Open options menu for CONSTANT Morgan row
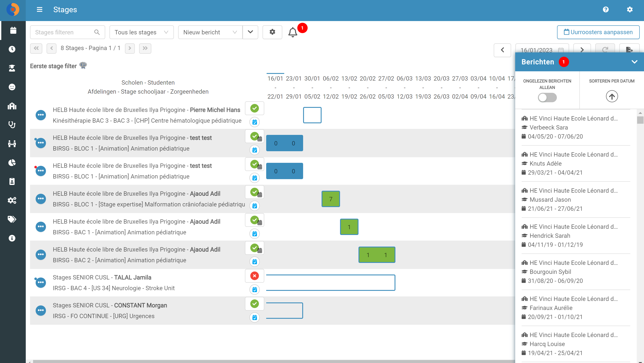Viewport: 644px width, 363px height. click(41, 310)
